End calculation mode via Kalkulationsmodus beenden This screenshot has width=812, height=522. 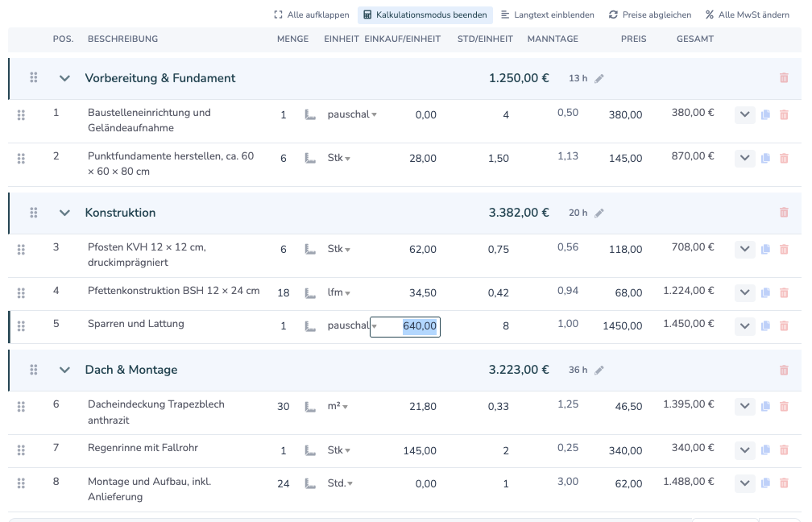(x=425, y=15)
